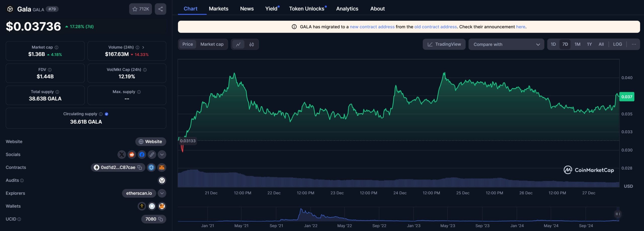Open the Trust Wallet shield icon
Viewport: 644px width, 231px height.
152,206
